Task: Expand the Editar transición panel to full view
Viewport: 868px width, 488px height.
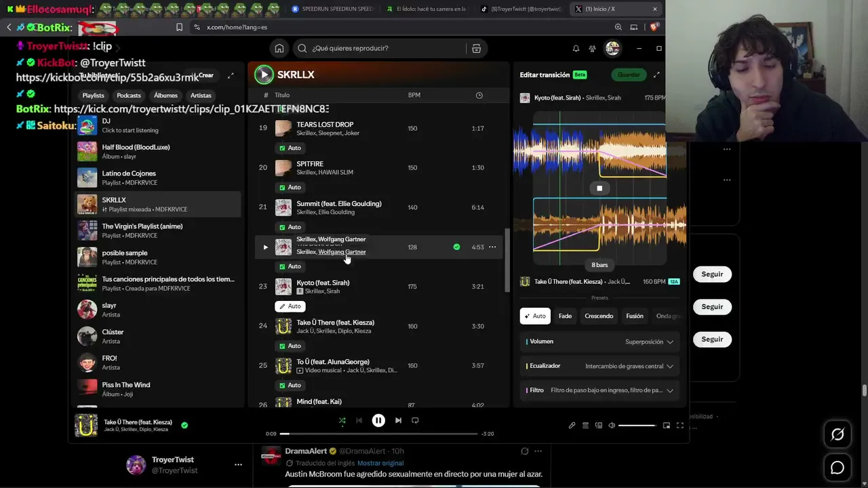Action: tap(656, 75)
